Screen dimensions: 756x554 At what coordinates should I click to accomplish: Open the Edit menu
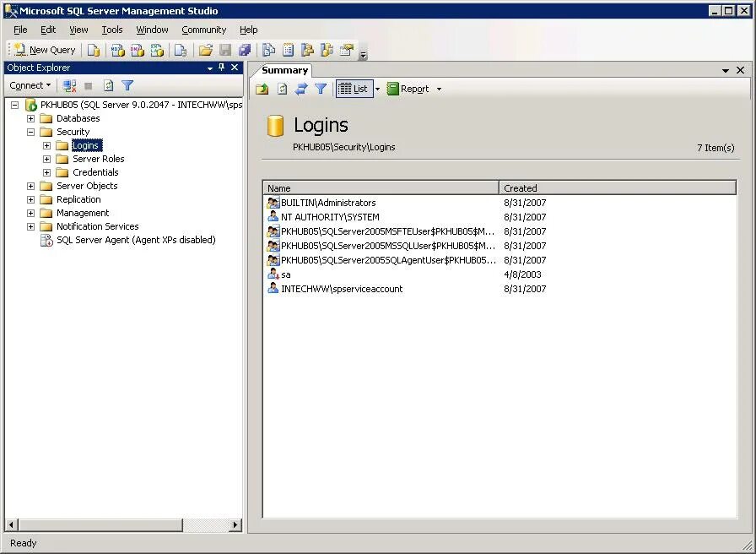pyautogui.click(x=48, y=30)
